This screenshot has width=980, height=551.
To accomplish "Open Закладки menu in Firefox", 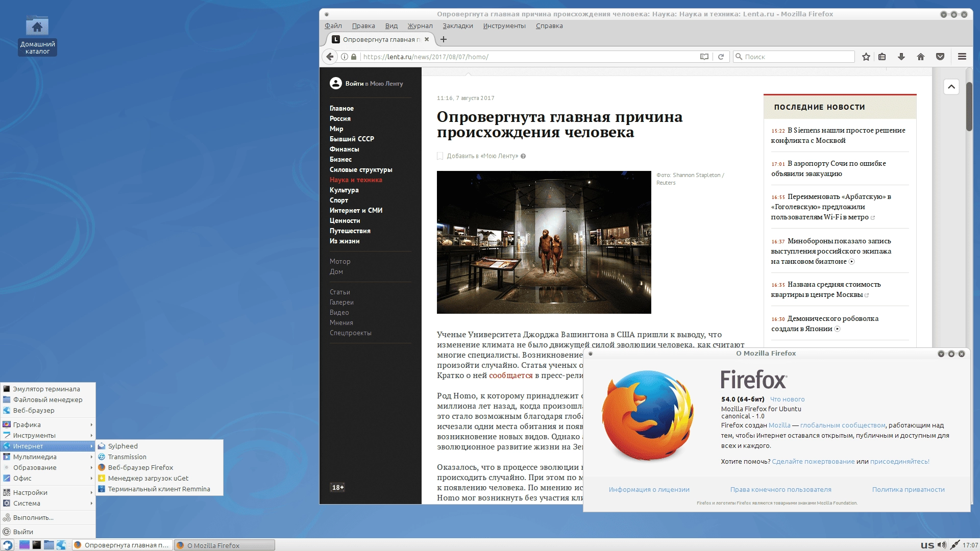I will [x=458, y=26].
